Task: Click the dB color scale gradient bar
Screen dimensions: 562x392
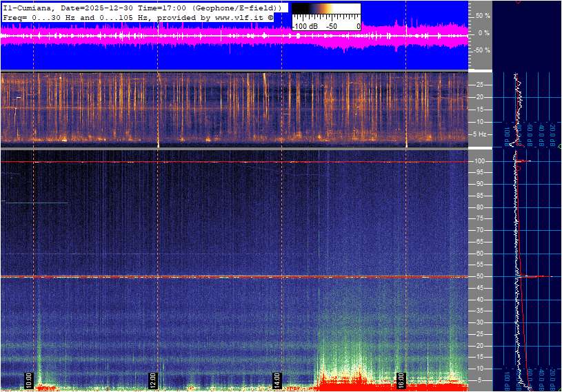Action: coord(325,10)
